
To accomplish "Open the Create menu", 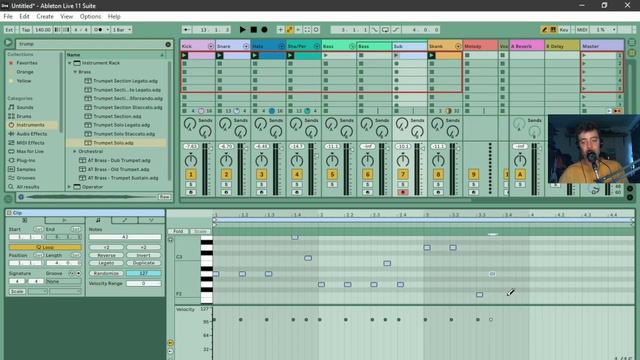I will (45, 16).
